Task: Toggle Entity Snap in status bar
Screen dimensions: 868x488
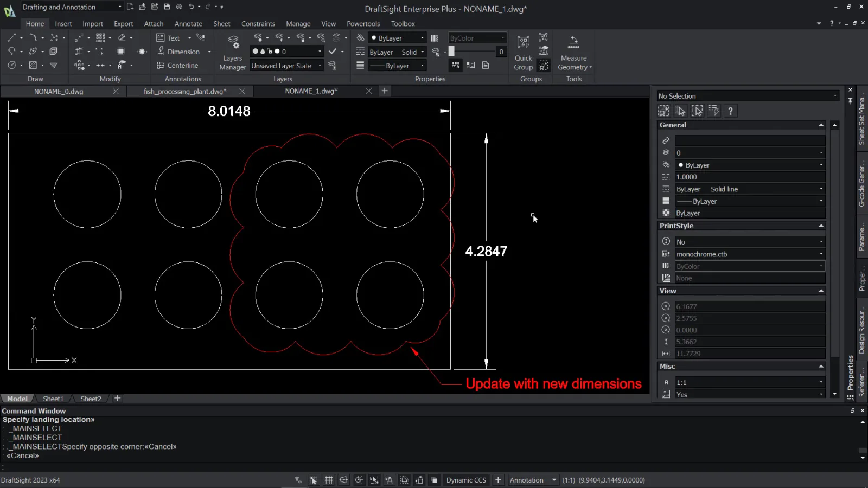Action: tap(374, 480)
